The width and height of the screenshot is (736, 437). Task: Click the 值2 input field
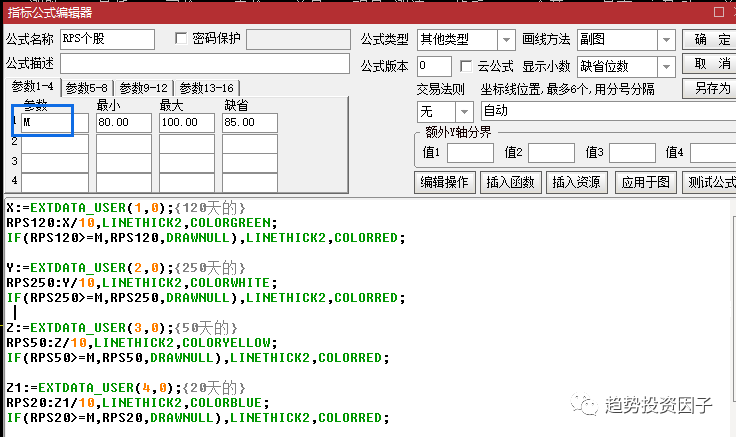(x=552, y=153)
